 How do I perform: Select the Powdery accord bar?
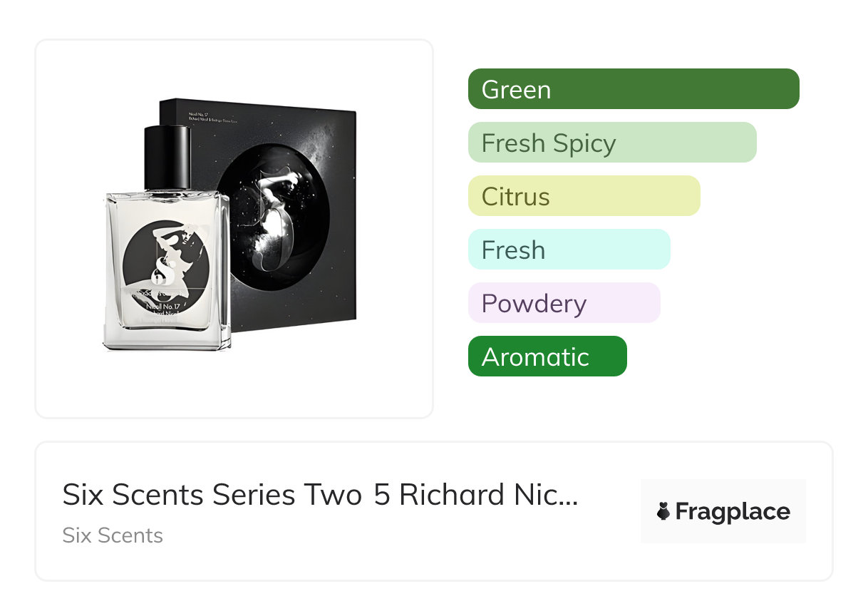point(564,303)
